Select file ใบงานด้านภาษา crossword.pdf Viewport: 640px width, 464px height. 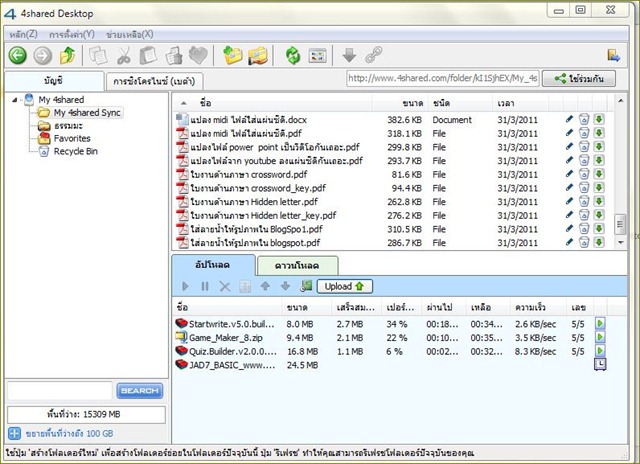(x=249, y=174)
